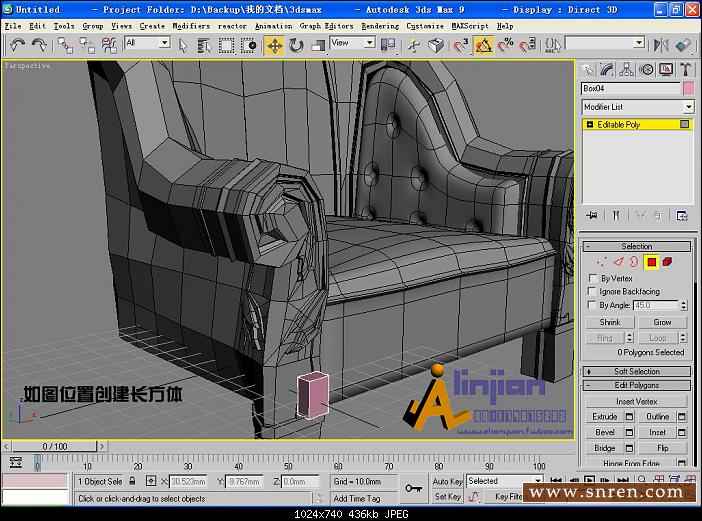Activate the Select and Scale tool

[318, 45]
